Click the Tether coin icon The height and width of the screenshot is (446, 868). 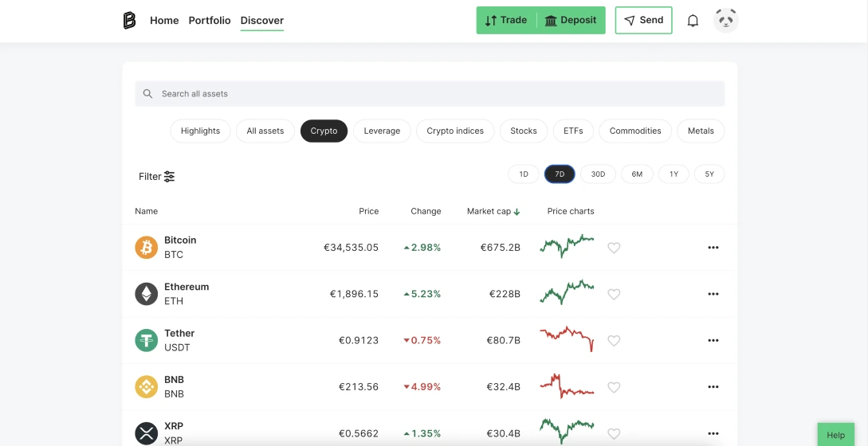(x=147, y=340)
